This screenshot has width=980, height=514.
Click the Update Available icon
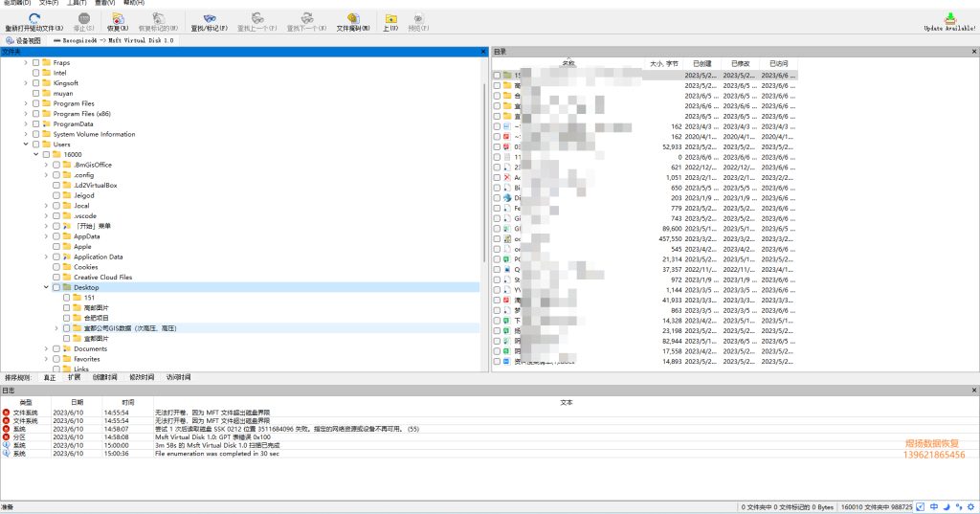pos(950,18)
